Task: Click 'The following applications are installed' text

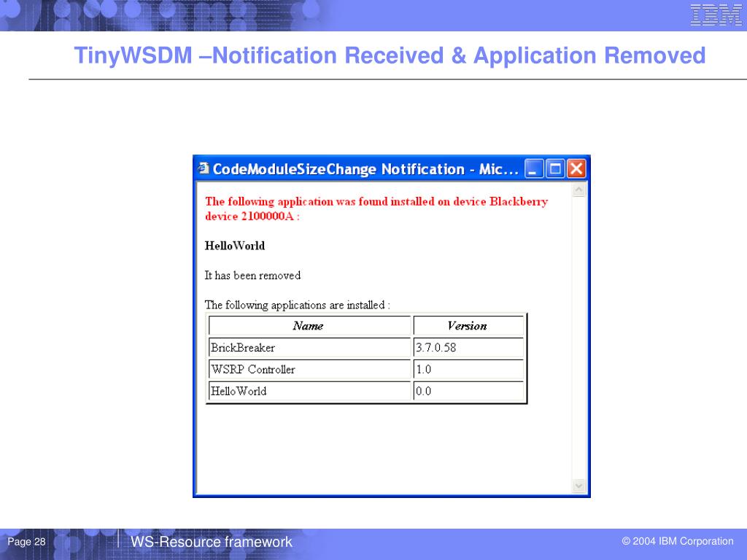Action: pos(298,305)
